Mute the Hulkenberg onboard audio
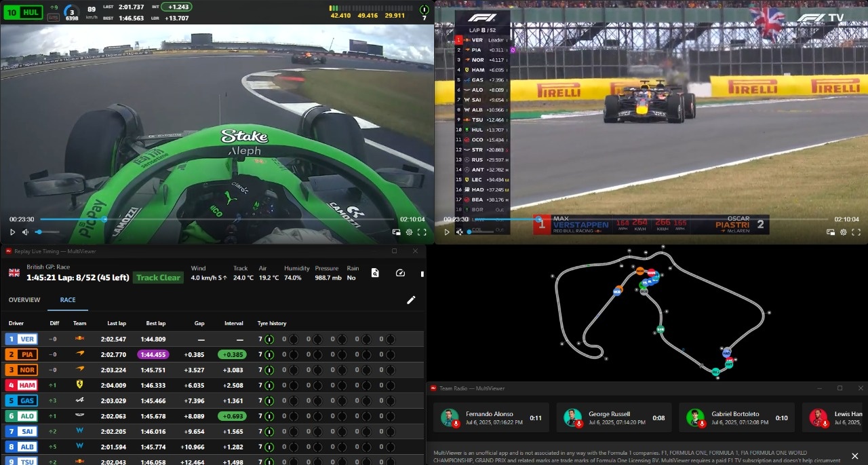The height and width of the screenshot is (465, 868). click(25, 232)
